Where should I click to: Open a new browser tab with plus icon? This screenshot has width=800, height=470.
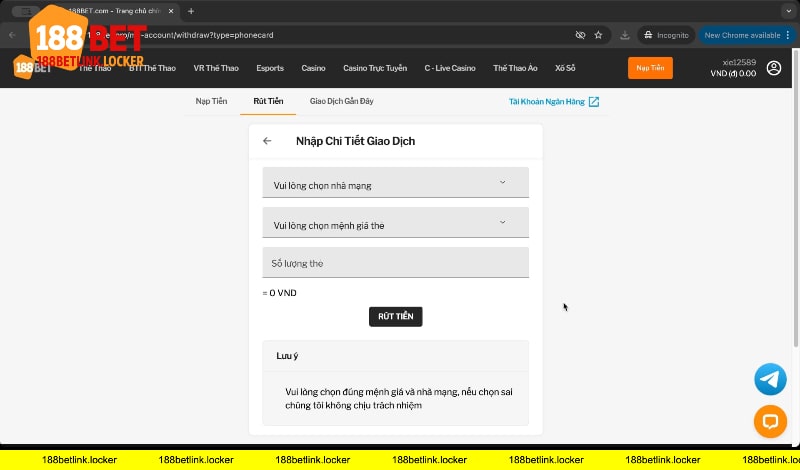191,11
